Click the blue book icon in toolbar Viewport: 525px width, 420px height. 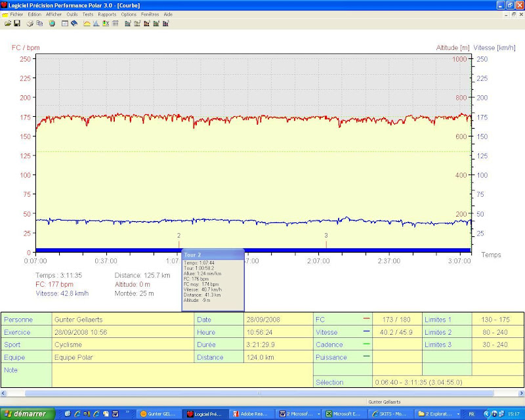click(74, 24)
